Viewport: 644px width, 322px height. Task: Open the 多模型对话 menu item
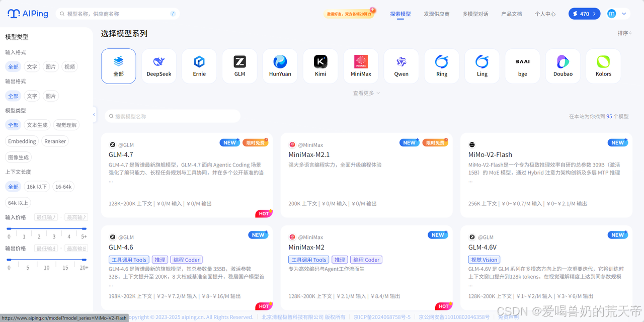475,14
